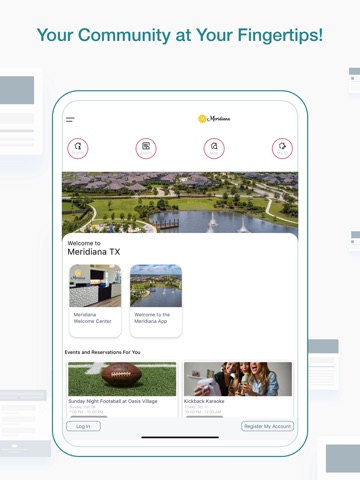This screenshot has height=480, width=360.
Task: Open the Map shortcut icon
Action: pyautogui.click(x=214, y=148)
